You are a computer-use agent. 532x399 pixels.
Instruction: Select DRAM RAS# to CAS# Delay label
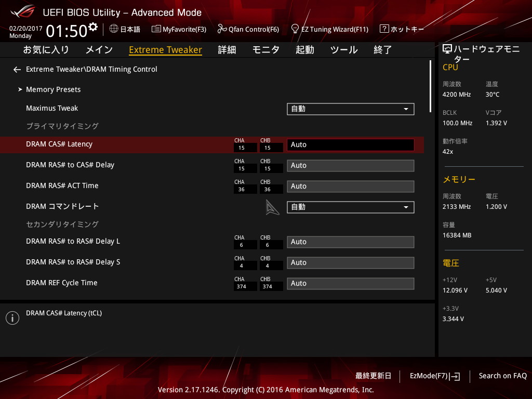coord(70,165)
